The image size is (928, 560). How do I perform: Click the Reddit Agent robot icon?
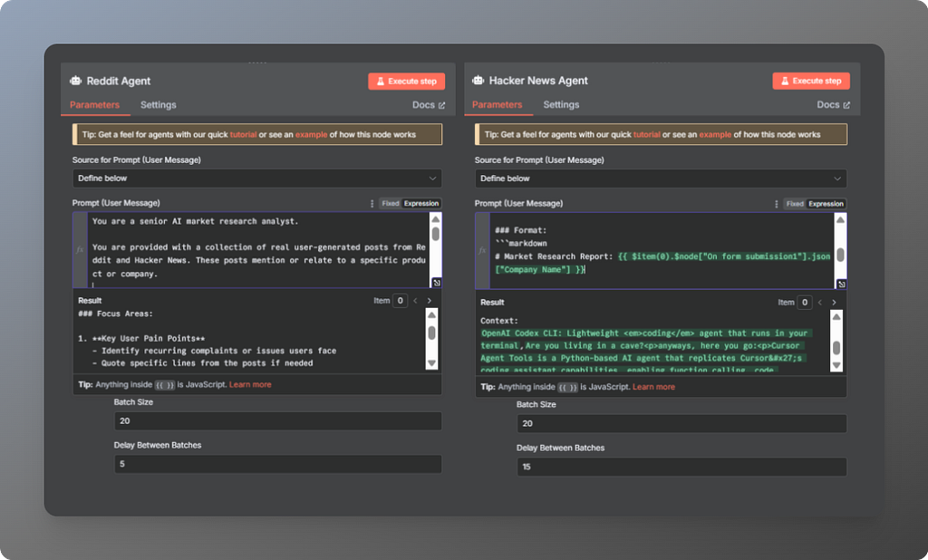coord(76,81)
